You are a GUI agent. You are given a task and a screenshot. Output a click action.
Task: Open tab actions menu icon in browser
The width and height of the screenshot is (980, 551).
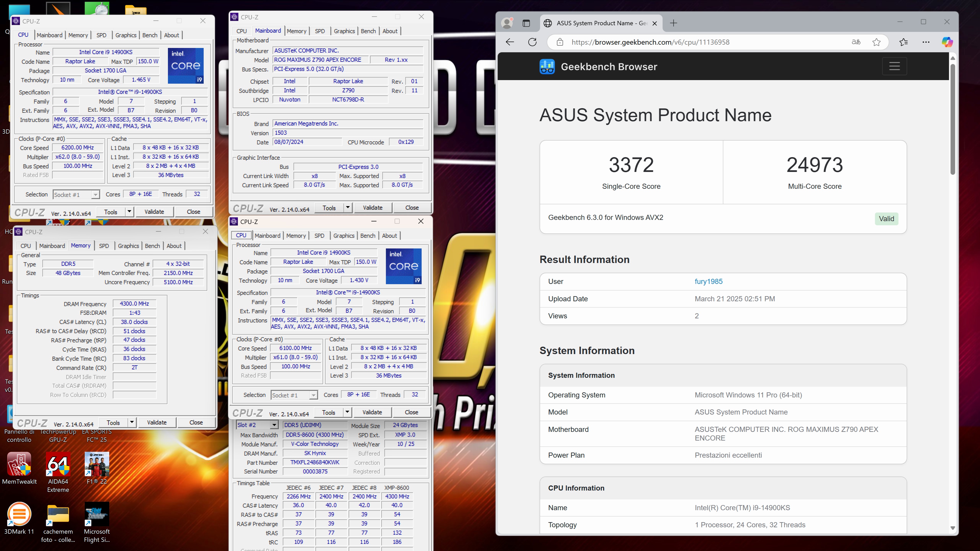(526, 23)
